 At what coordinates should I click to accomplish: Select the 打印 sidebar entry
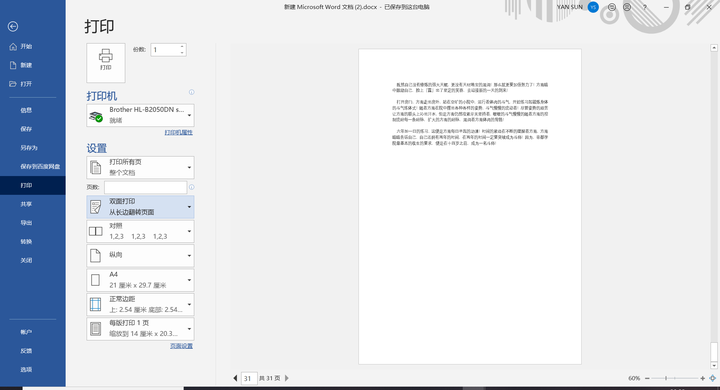tap(33, 186)
